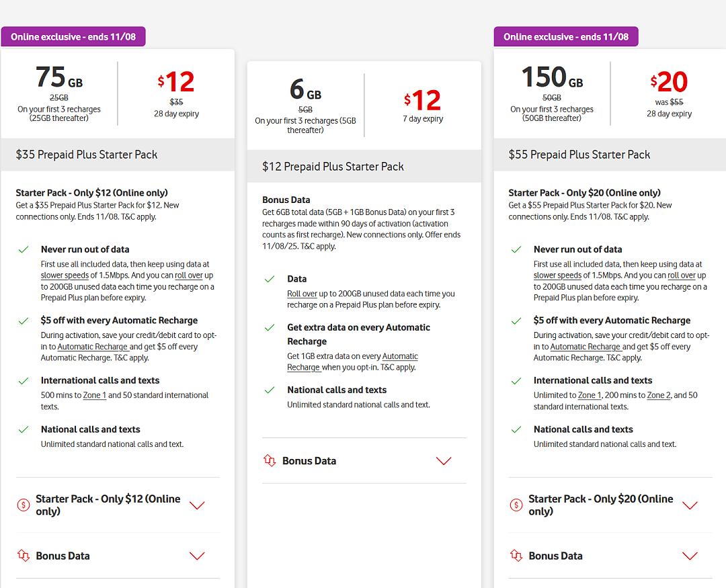Expand Bonus Data chevron in $35 pack

tap(197, 556)
